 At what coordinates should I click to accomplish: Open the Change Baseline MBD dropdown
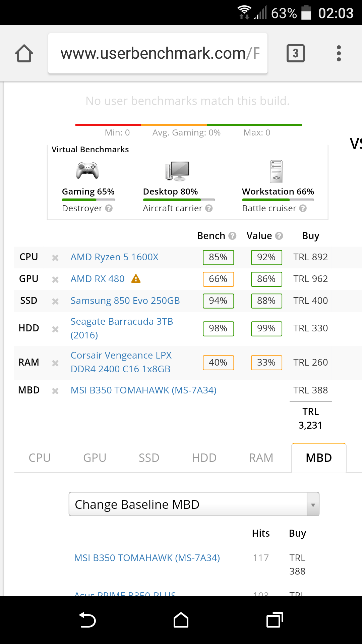[x=188, y=504]
